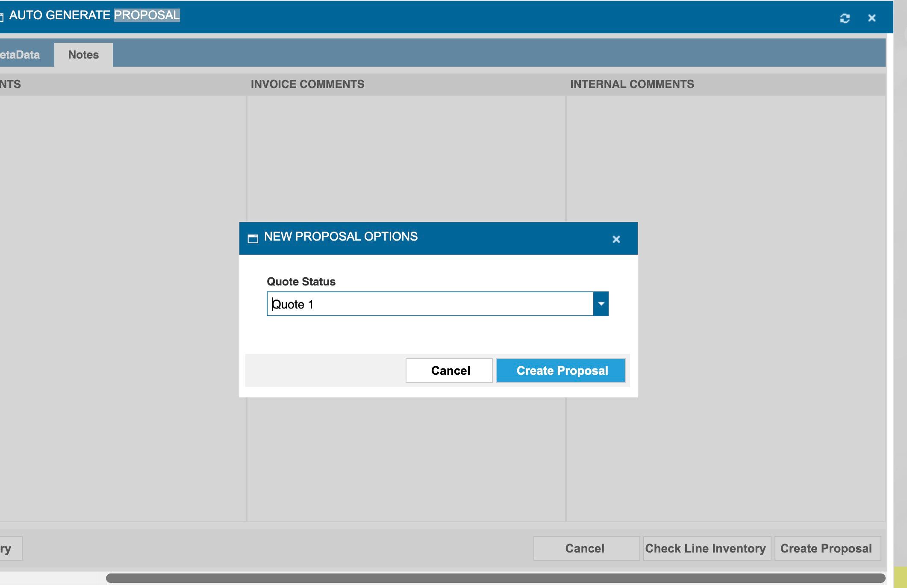Image resolution: width=907 pixels, height=588 pixels.
Task: Open the partially visible MetaData tab
Action: click(x=21, y=55)
